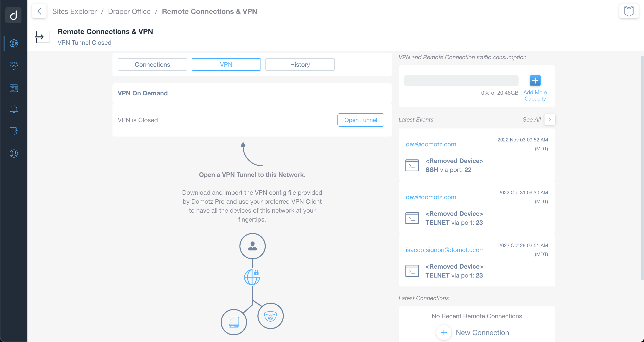Click the Remote Connections header icon

(x=42, y=37)
